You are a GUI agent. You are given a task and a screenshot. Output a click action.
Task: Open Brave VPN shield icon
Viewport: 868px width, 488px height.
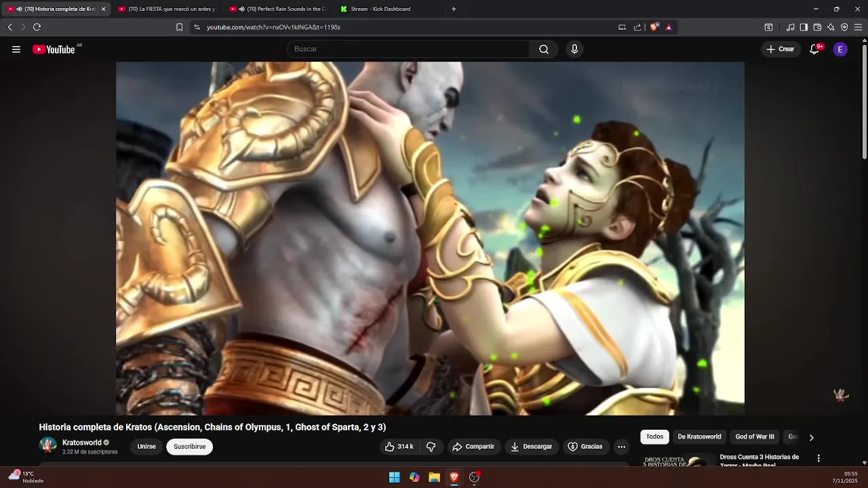coord(844,27)
